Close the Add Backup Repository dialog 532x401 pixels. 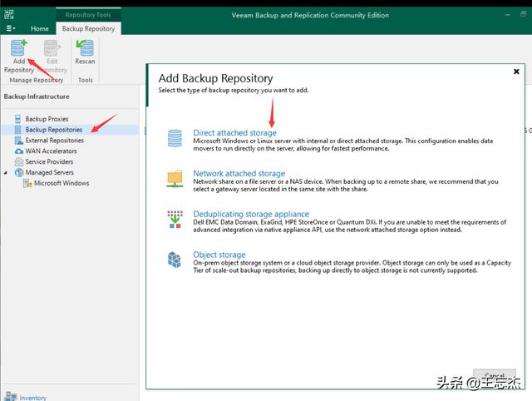click(x=516, y=72)
